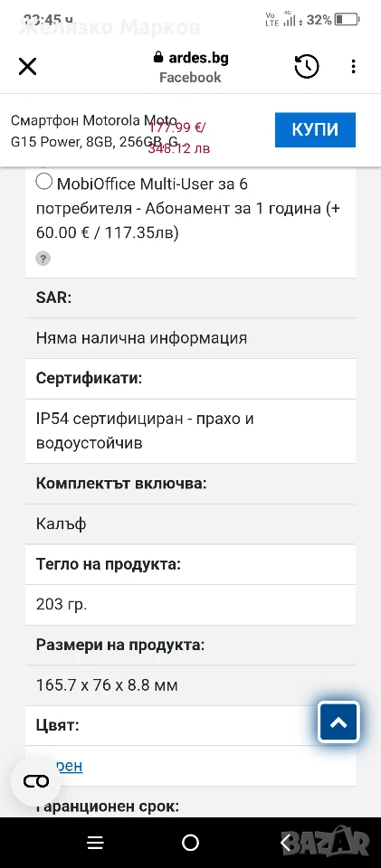Viewport: 381px width, 868px height.
Task: Select MobiOffice Multi-User radio option
Action: [x=43, y=182]
